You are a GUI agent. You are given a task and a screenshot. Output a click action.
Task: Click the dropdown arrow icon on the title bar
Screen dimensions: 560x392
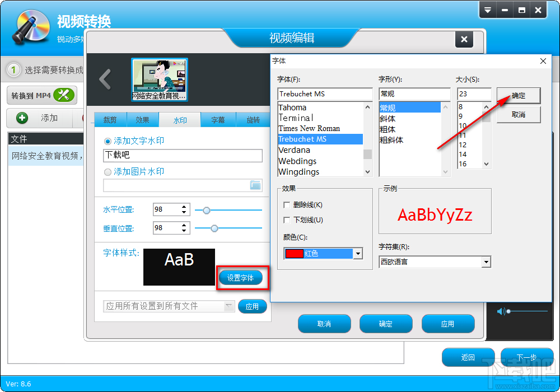click(x=488, y=10)
